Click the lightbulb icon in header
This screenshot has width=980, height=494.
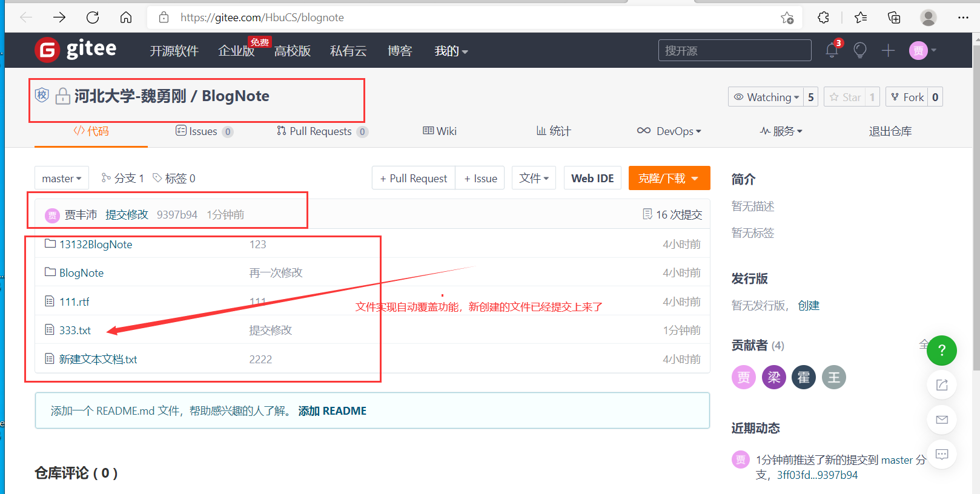(x=859, y=50)
